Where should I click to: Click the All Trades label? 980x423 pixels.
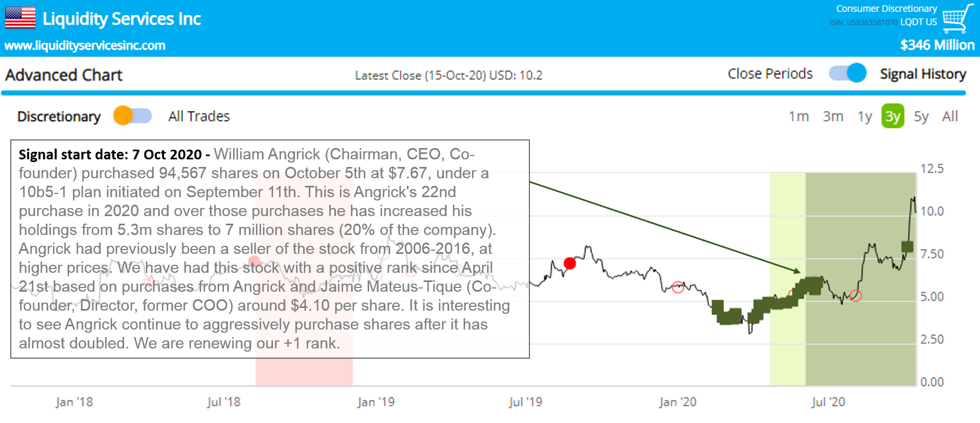pyautogui.click(x=199, y=116)
